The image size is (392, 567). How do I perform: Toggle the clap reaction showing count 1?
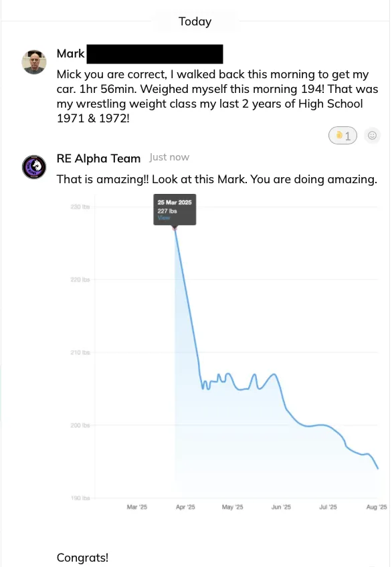coord(342,136)
